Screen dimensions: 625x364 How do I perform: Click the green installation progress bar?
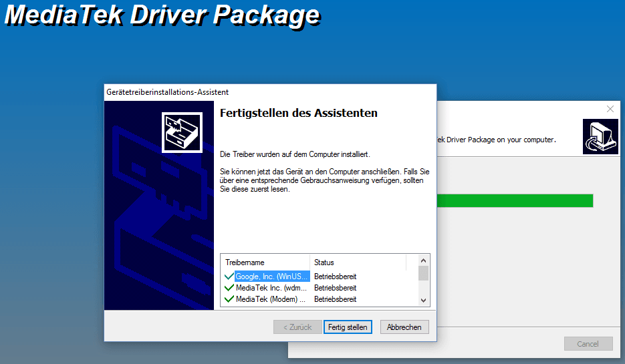515,201
